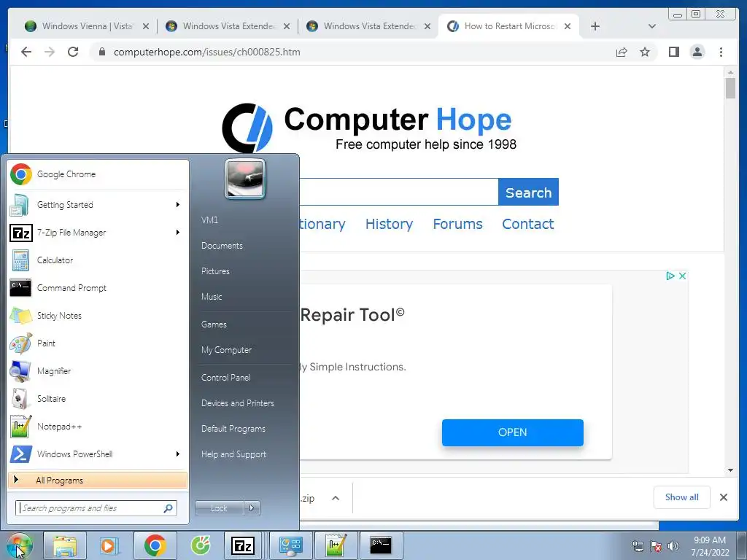Toggle Chrome side panel
The height and width of the screenshot is (560, 747).
click(x=673, y=52)
